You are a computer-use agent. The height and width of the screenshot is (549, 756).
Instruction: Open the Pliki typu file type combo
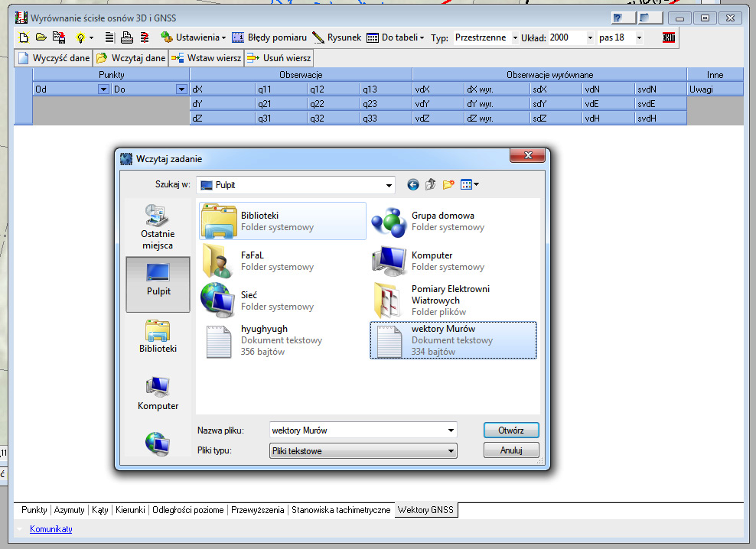tap(363, 450)
